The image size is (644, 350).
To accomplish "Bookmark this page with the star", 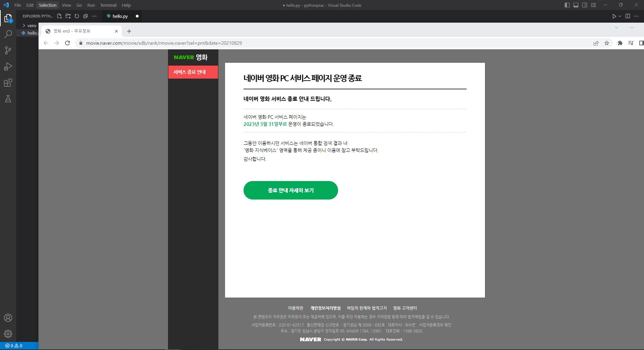I will (x=607, y=43).
